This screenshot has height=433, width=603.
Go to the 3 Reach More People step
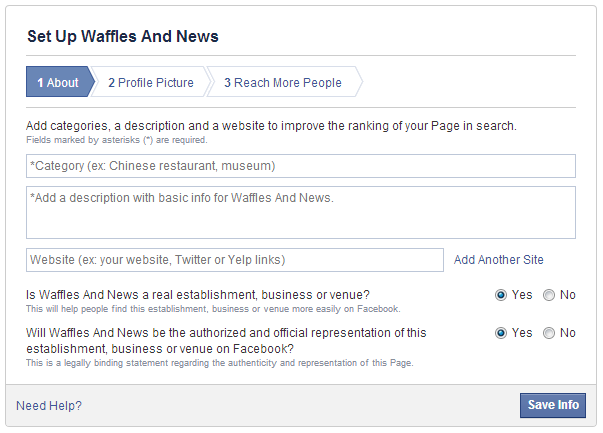tap(284, 82)
